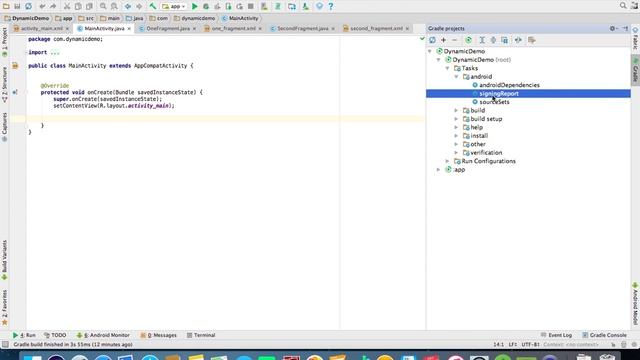
Task: Expand the other tasks folder
Action: (x=456, y=144)
